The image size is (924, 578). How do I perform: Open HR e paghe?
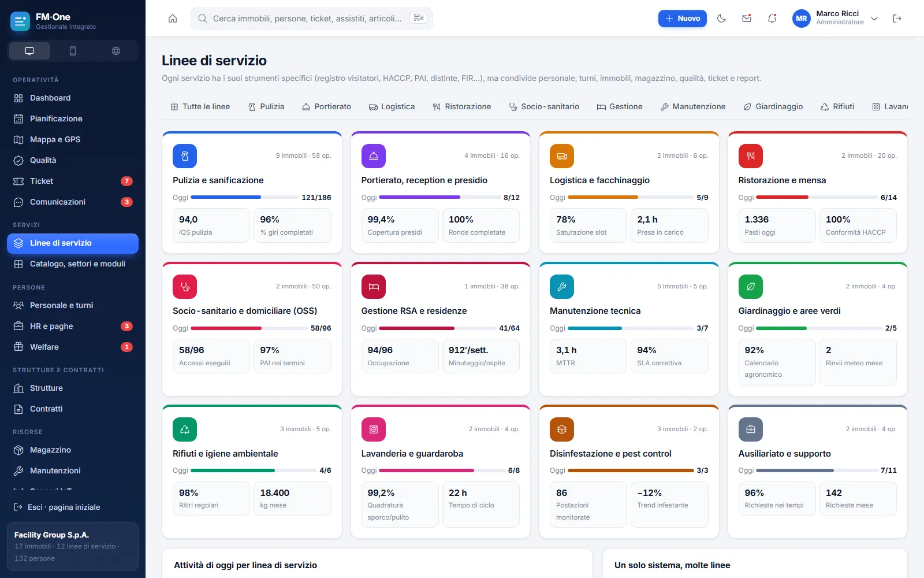point(73,326)
